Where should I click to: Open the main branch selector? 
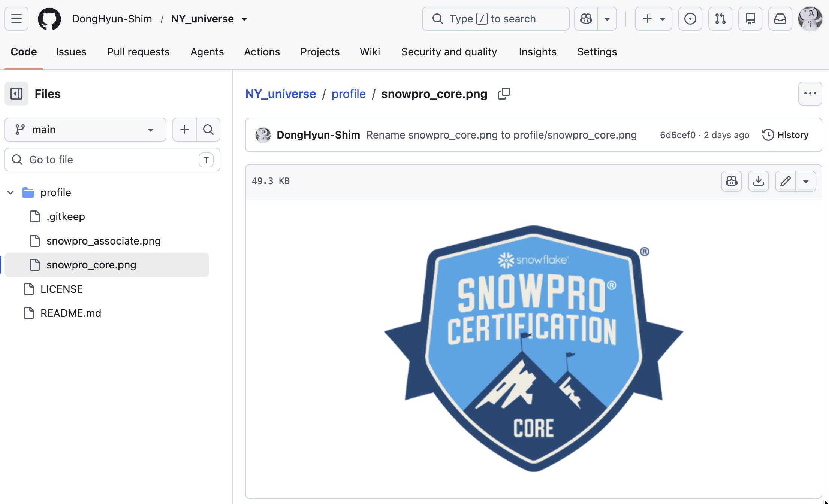tap(85, 130)
